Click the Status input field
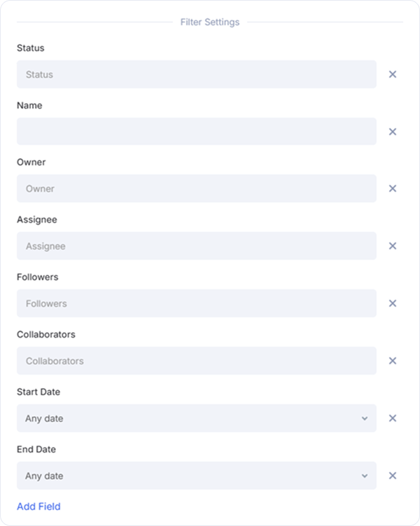420x526 pixels. (196, 74)
